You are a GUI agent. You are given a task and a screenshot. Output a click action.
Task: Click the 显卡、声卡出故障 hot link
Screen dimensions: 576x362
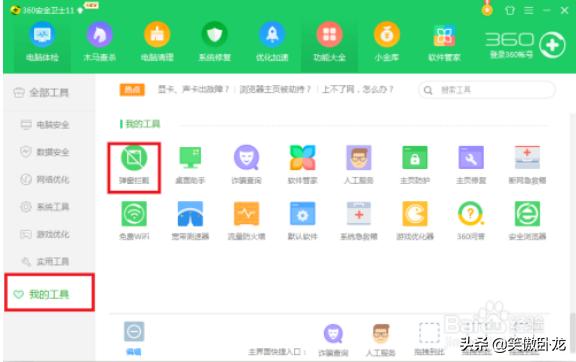tap(194, 89)
